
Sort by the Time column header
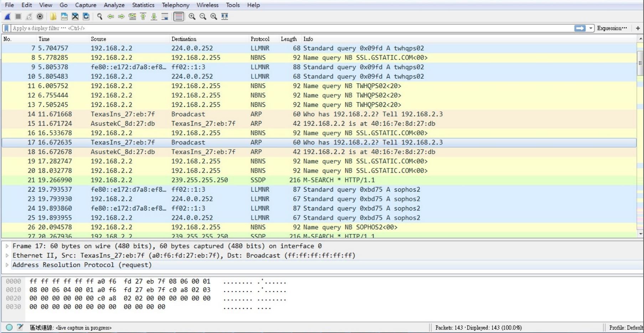(63, 39)
